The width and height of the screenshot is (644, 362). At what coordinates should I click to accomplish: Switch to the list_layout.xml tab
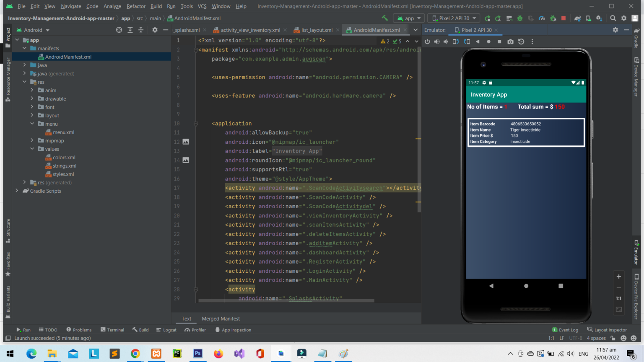point(317,30)
